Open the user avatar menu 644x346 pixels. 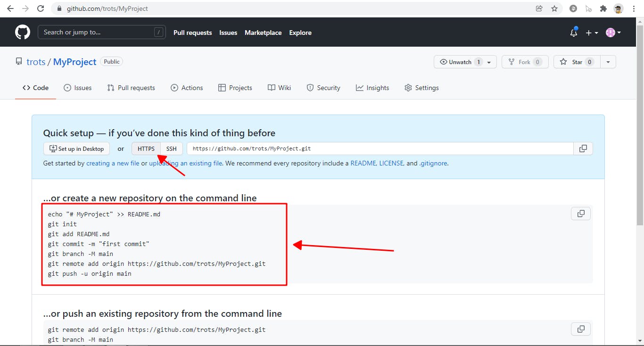point(613,33)
